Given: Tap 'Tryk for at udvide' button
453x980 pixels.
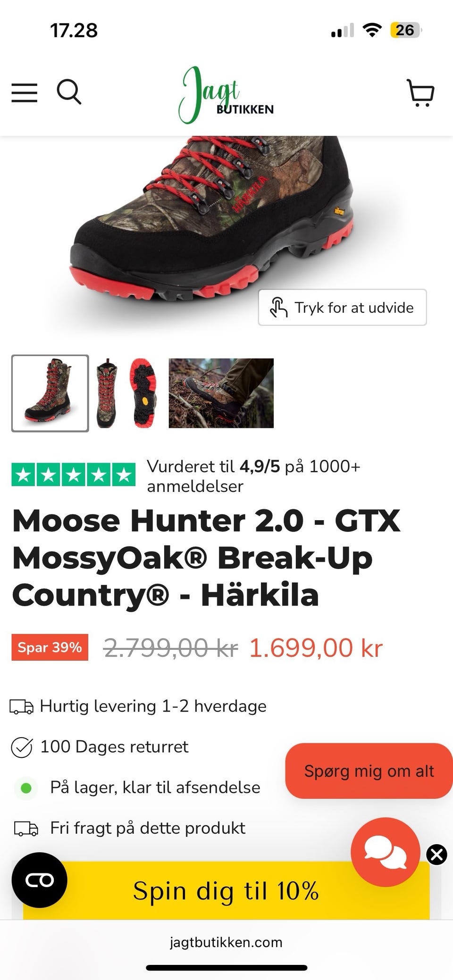Looking at the screenshot, I should pos(343,307).
